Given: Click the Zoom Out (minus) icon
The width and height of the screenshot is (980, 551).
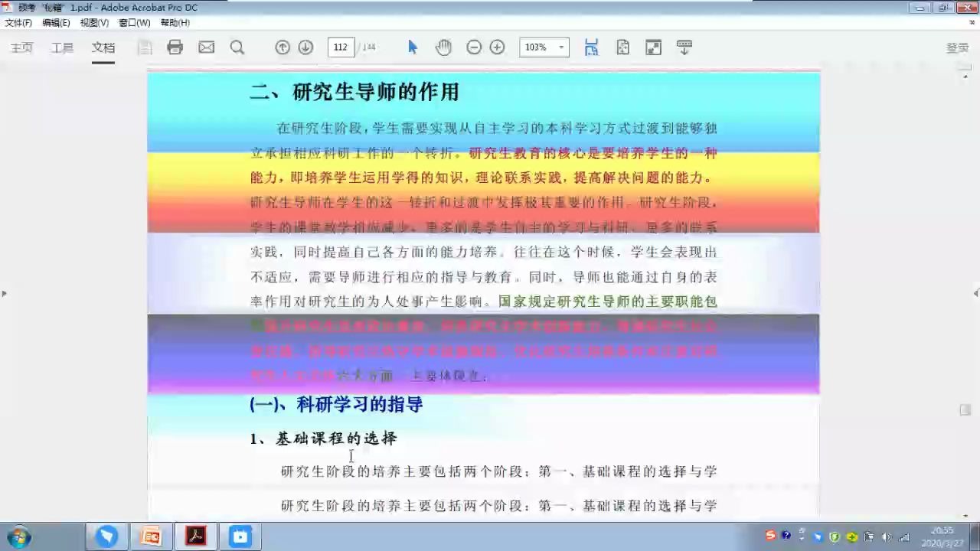Looking at the screenshot, I should 474,47.
